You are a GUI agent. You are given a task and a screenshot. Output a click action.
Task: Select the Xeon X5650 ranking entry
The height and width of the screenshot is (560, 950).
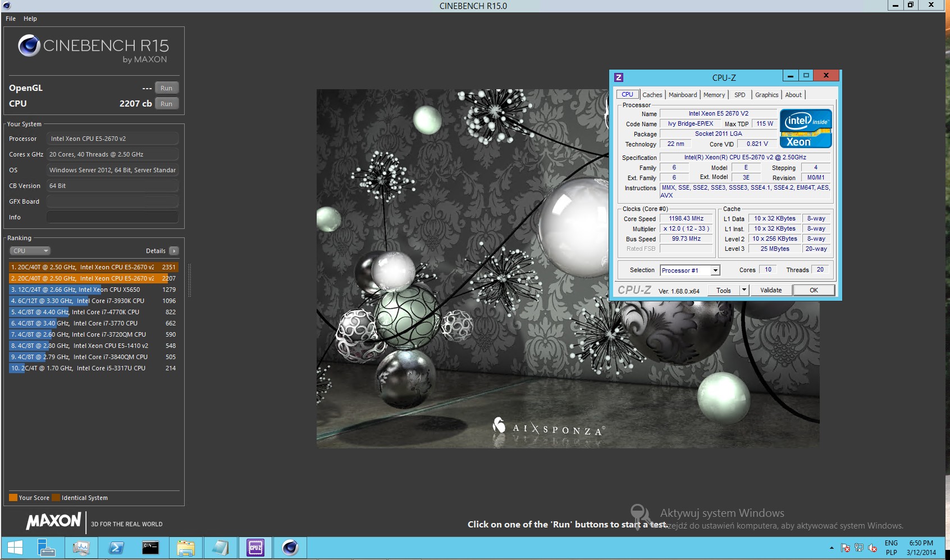tap(93, 290)
